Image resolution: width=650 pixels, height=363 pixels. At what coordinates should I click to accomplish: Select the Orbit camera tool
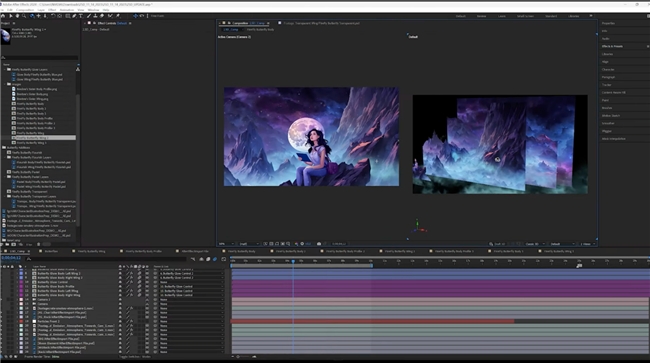(x=32, y=16)
